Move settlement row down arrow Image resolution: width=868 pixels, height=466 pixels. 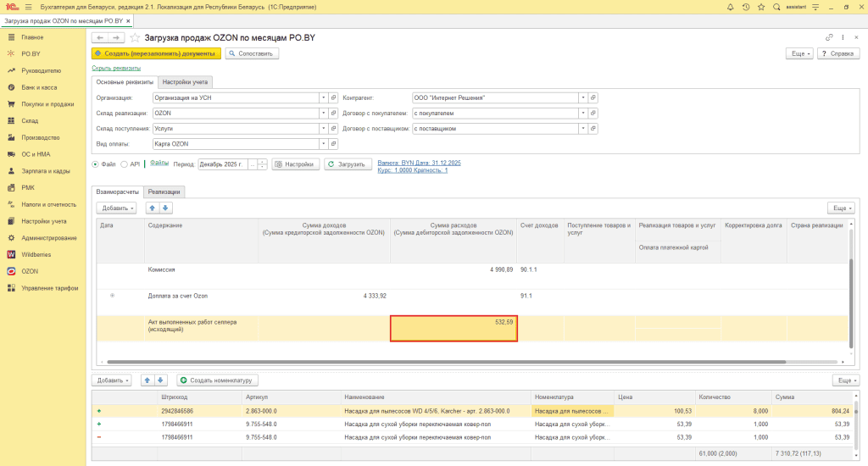165,208
